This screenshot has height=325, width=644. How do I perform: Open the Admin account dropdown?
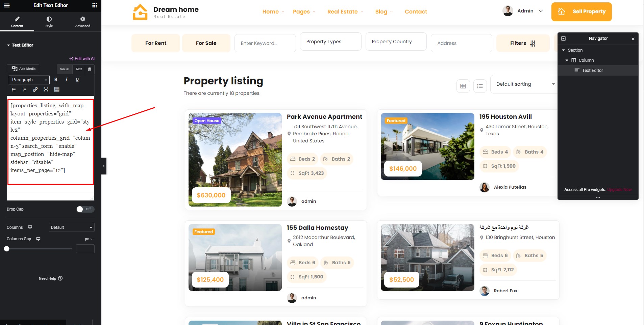523,11
